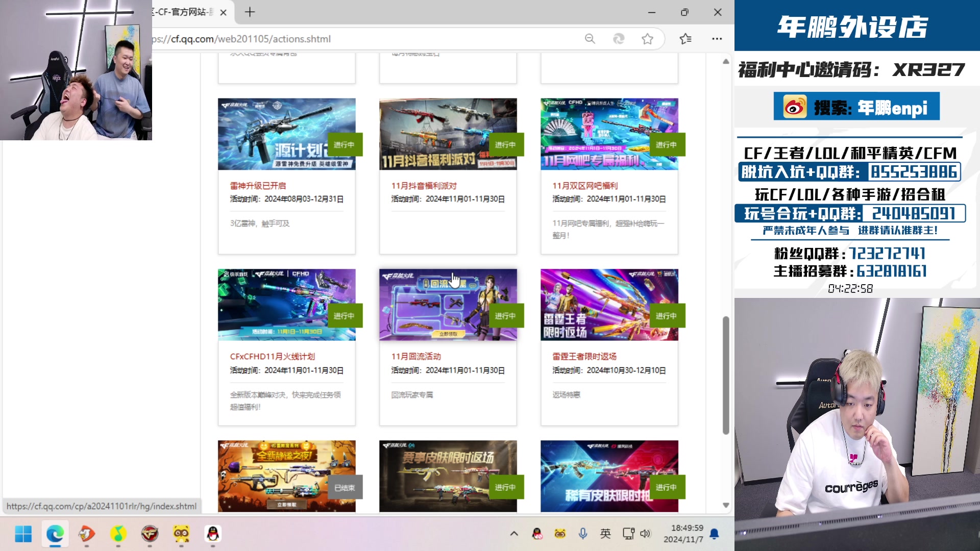Image resolution: width=980 pixels, height=551 pixels.
Task: Click 进行中 badge on 抖音福利派对 card
Action: point(506,145)
